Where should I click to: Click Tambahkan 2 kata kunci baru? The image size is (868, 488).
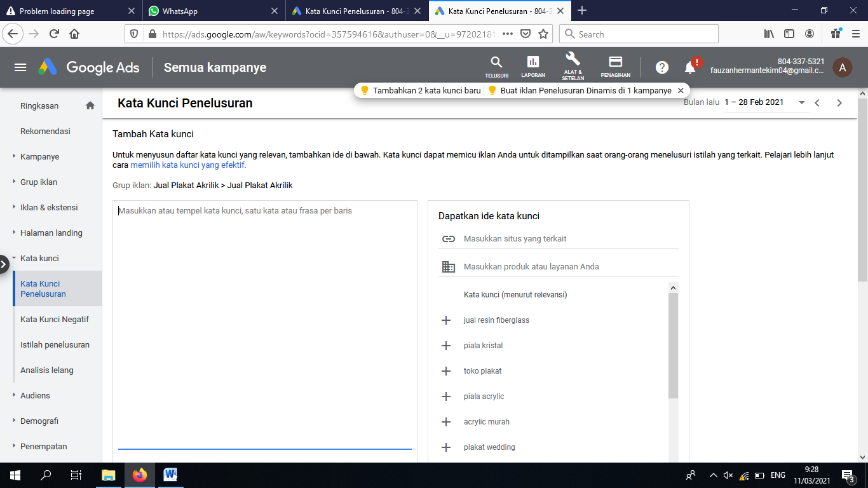[x=421, y=91]
